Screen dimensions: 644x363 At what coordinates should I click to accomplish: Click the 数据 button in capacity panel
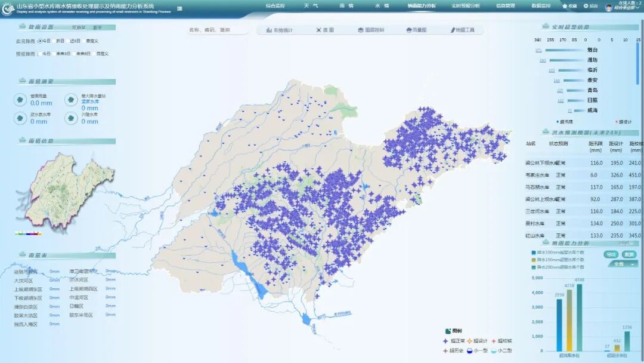click(628, 254)
